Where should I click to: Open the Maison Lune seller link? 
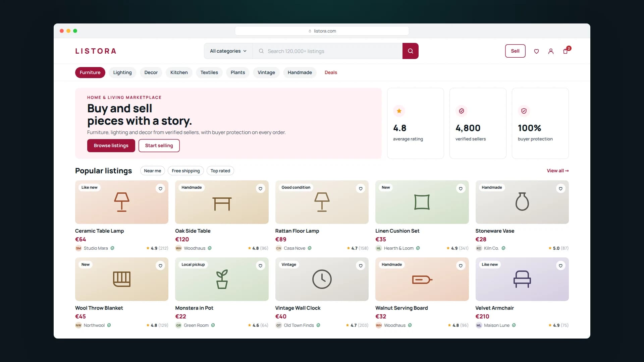click(x=497, y=325)
